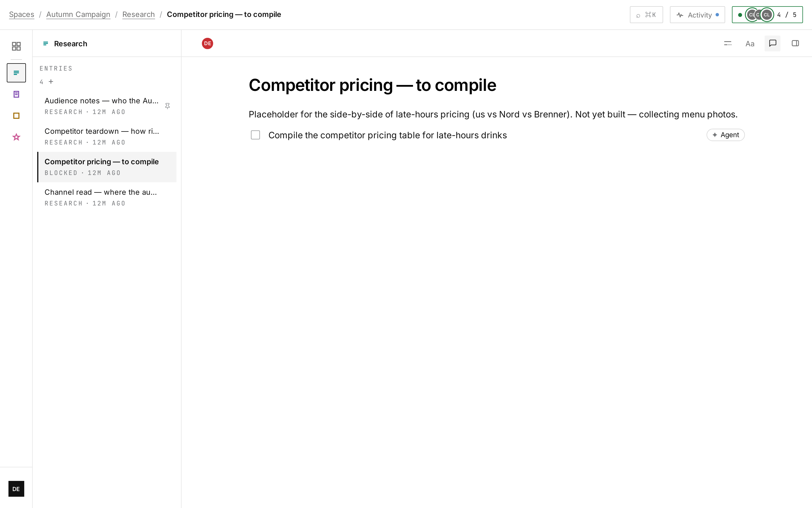
Task: Click the Research panel header title
Action: coord(70,44)
